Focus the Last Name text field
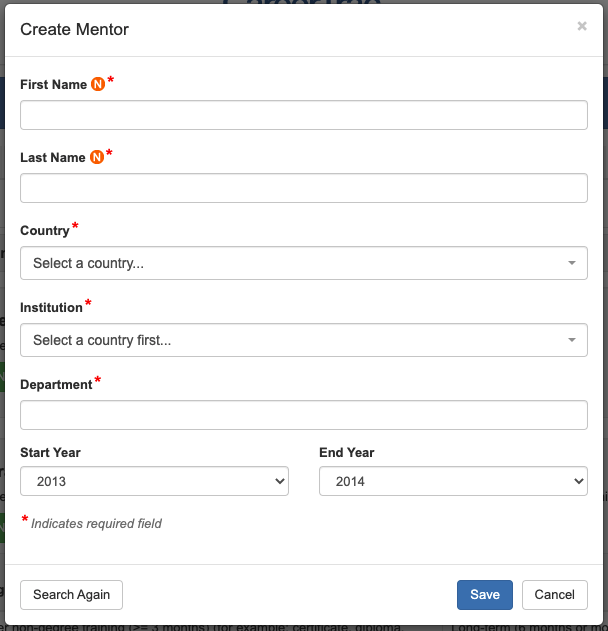 [304, 188]
